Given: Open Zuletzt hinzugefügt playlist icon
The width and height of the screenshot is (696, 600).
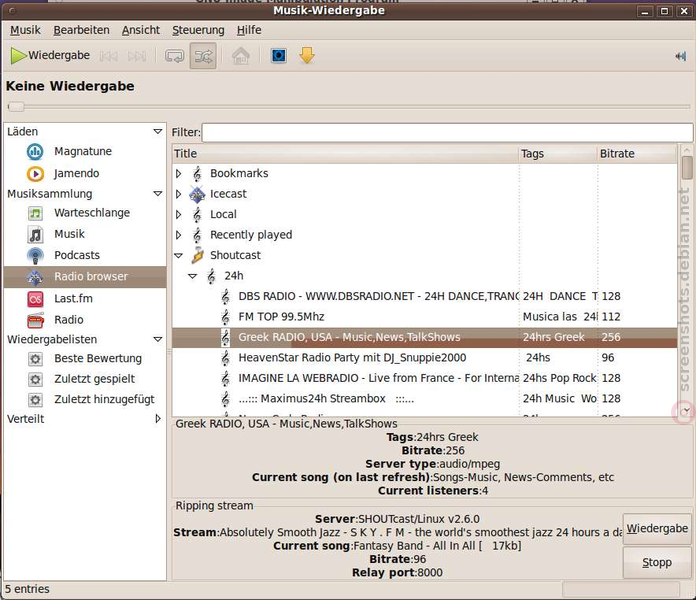Looking at the screenshot, I should pyautogui.click(x=35, y=399).
